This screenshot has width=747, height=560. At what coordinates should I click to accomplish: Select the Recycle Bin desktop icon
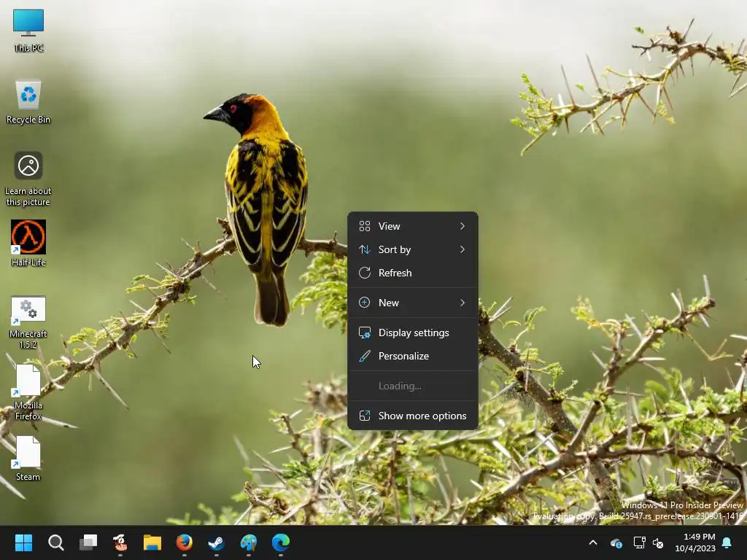click(28, 102)
